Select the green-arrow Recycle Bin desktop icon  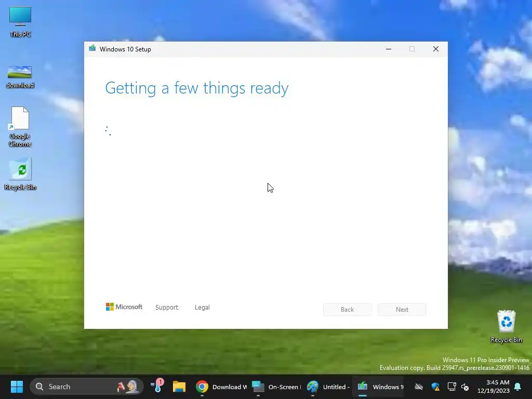(x=20, y=174)
